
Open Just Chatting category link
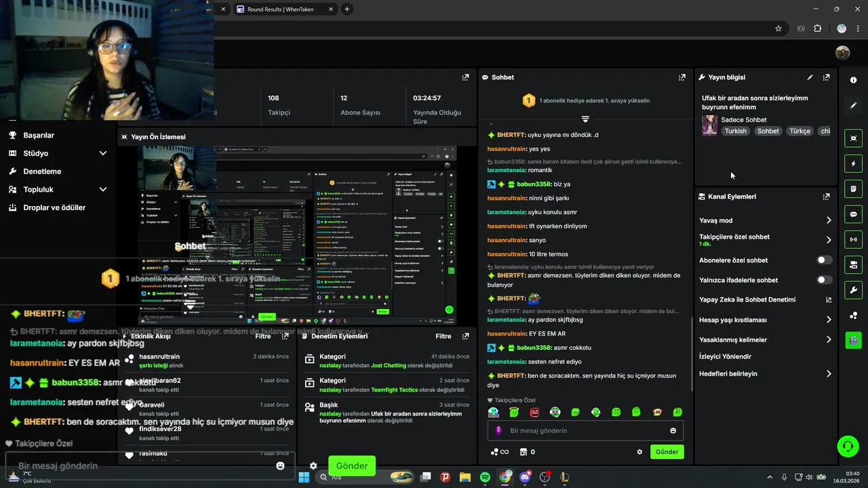tap(389, 365)
